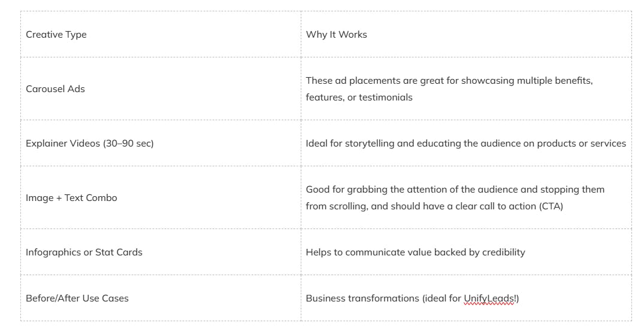
Task: Select the 'Image + Text Combo' cell
Action: point(161,198)
